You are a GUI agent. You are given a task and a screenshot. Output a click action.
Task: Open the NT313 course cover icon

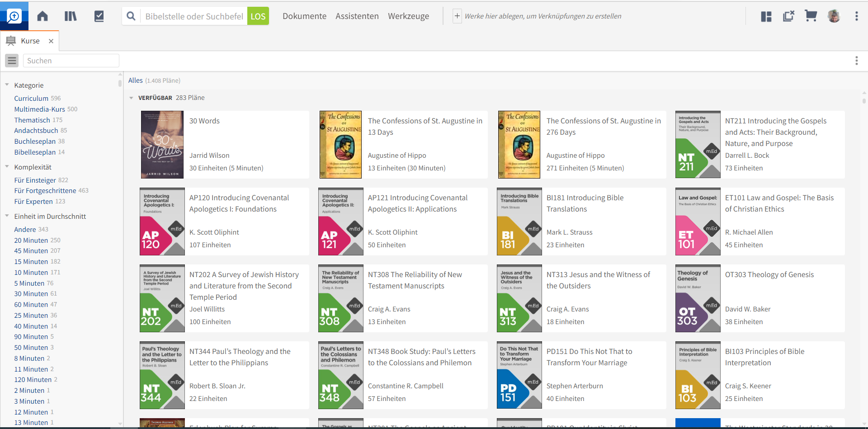pyautogui.click(x=519, y=298)
